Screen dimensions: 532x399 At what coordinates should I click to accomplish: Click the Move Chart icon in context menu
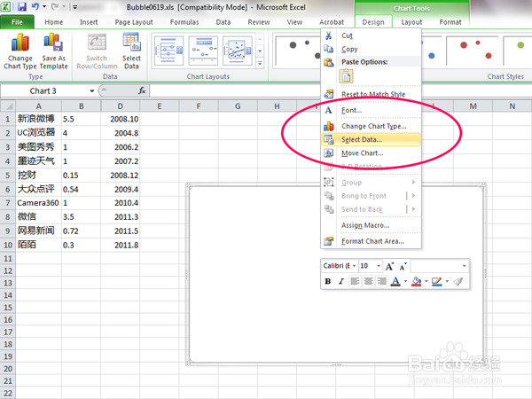coord(328,153)
